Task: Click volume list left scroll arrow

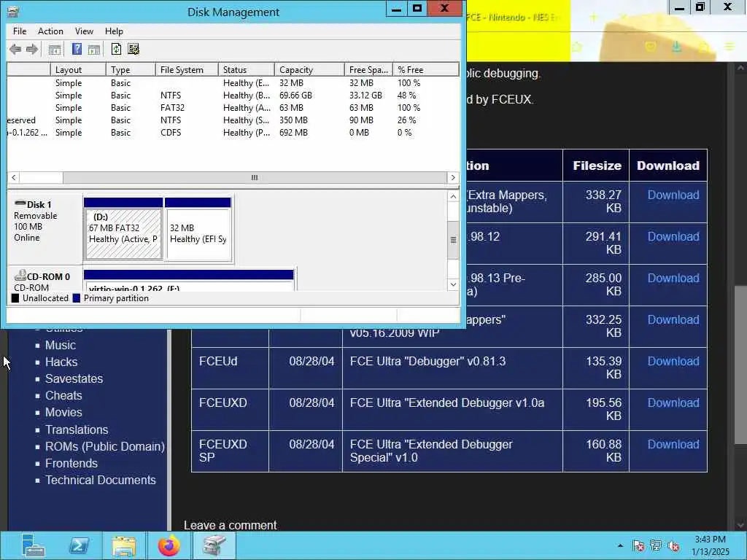Action: pyautogui.click(x=13, y=177)
